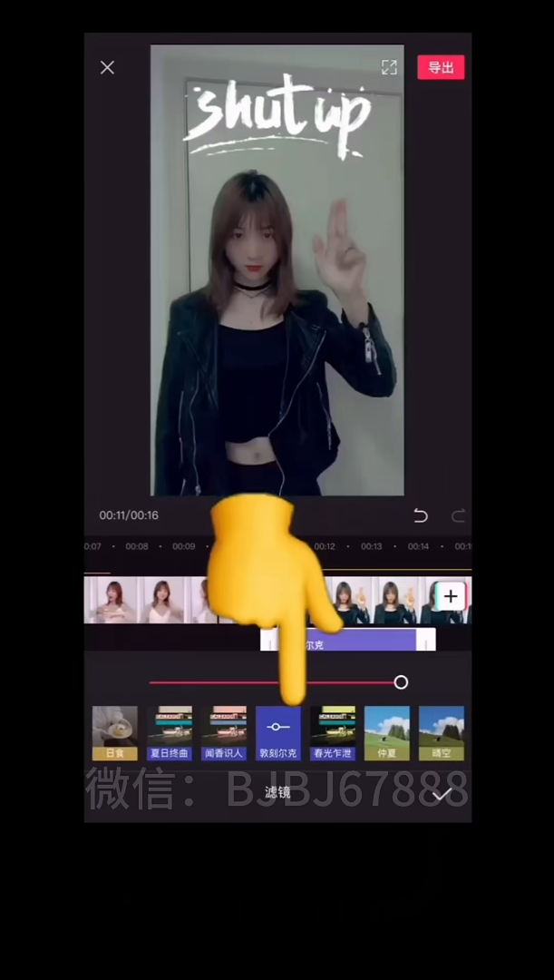
Task: Click the 00:08 mark on the time ruler
Action: pos(137,546)
